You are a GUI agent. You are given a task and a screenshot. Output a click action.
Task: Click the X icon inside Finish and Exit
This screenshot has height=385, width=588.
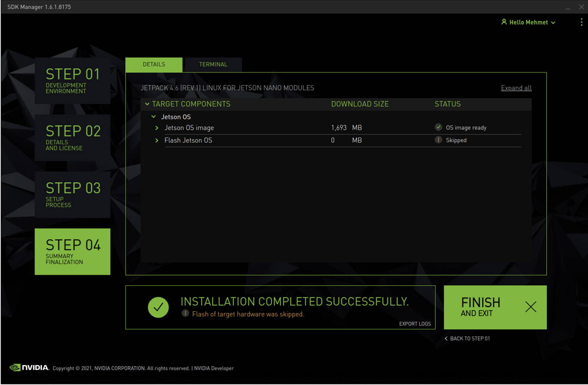click(531, 307)
